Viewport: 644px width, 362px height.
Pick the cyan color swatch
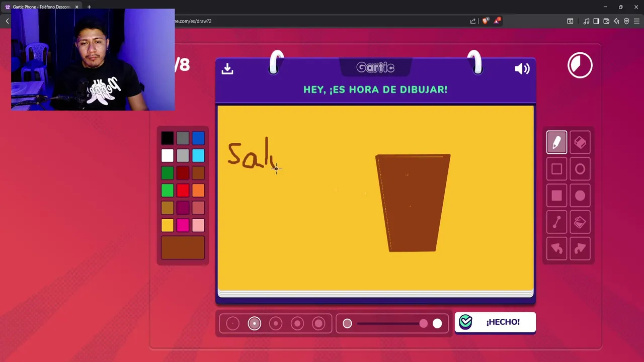pos(198,155)
